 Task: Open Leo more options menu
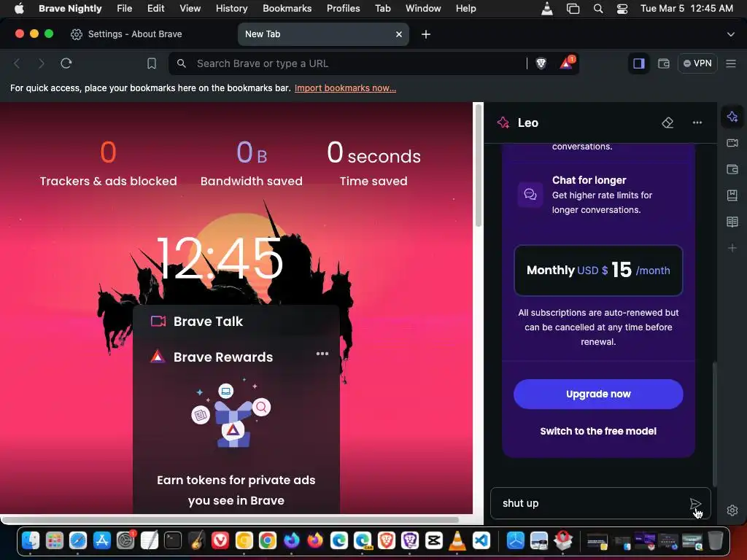click(697, 122)
